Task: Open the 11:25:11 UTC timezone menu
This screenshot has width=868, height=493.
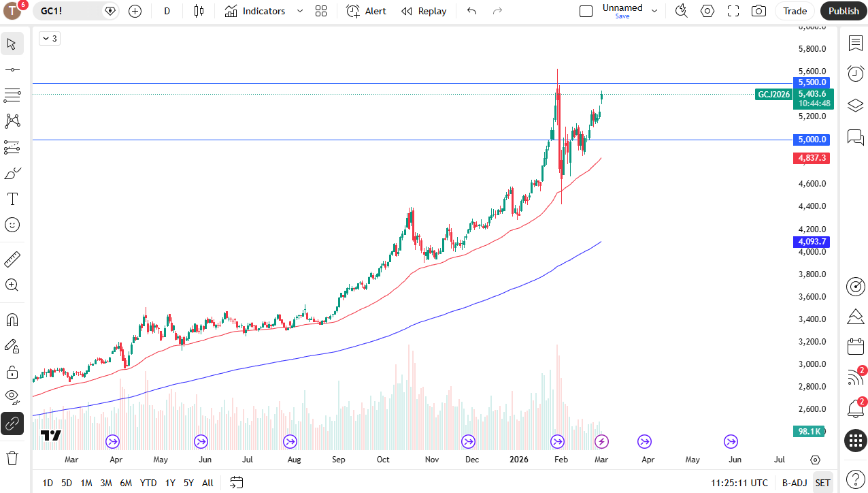Action: point(739,483)
